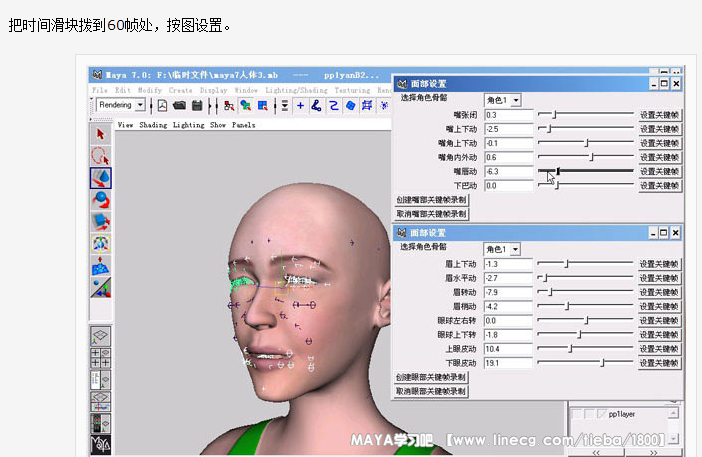Image resolution: width=702 pixels, height=457 pixels.
Task: Toggle the curves selection mask icon
Action: 334,106
